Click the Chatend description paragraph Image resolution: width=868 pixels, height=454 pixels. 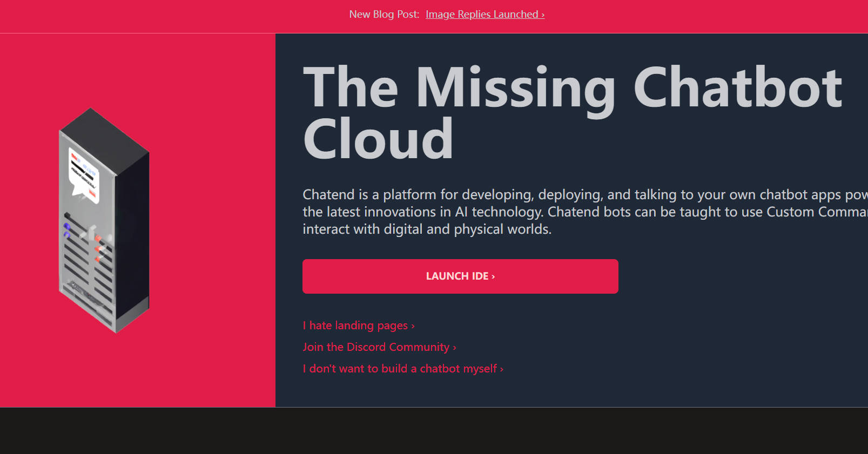click(x=583, y=212)
